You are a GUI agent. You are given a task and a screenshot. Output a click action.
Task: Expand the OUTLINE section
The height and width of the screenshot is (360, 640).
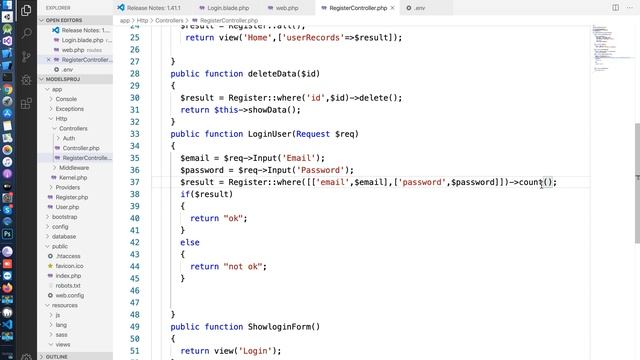tap(76, 356)
